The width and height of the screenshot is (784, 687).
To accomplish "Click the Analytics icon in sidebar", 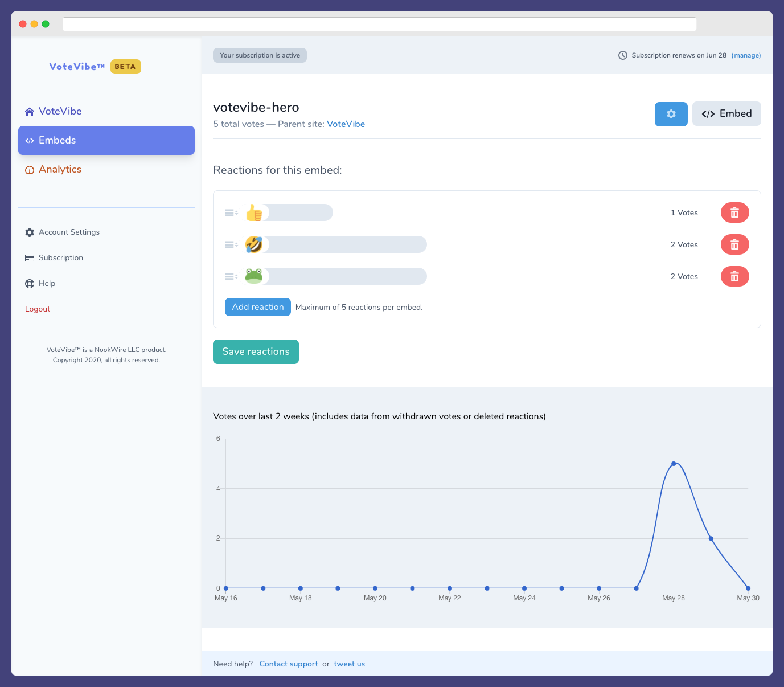I will point(30,170).
